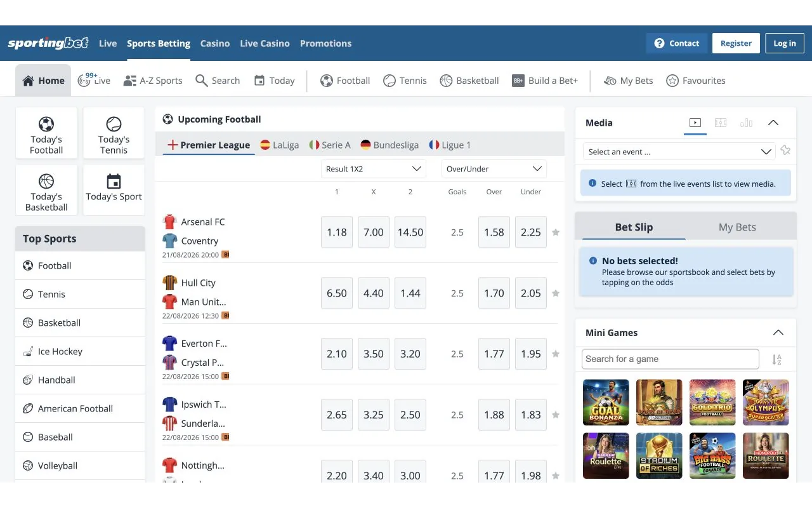Favourite the Everton match star
812x508 pixels.
pos(556,354)
